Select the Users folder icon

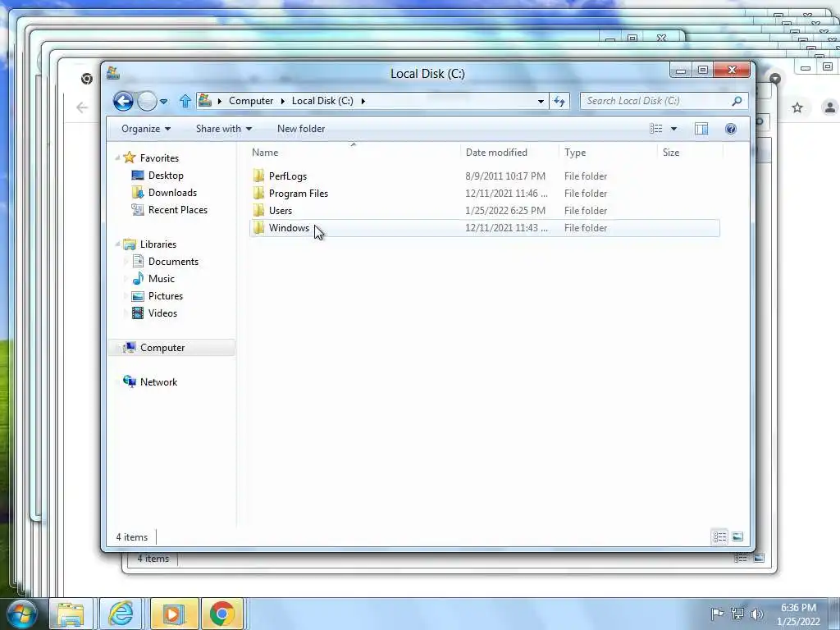click(x=258, y=210)
